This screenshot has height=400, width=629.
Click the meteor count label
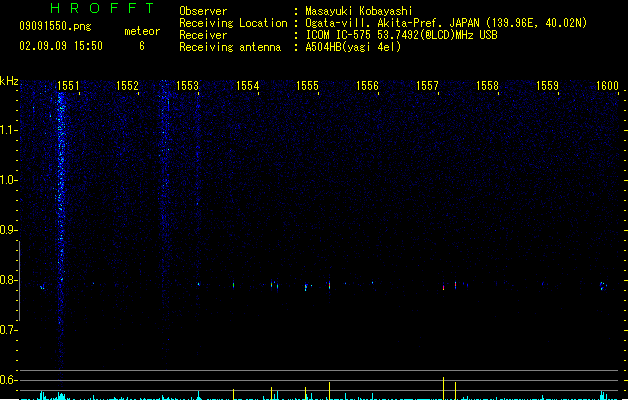click(x=142, y=31)
